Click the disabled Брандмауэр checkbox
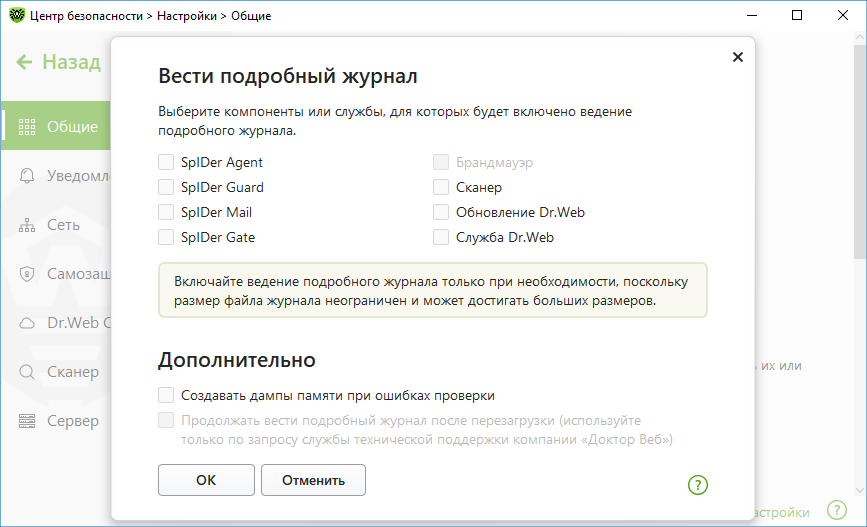The image size is (867, 527). 441,162
